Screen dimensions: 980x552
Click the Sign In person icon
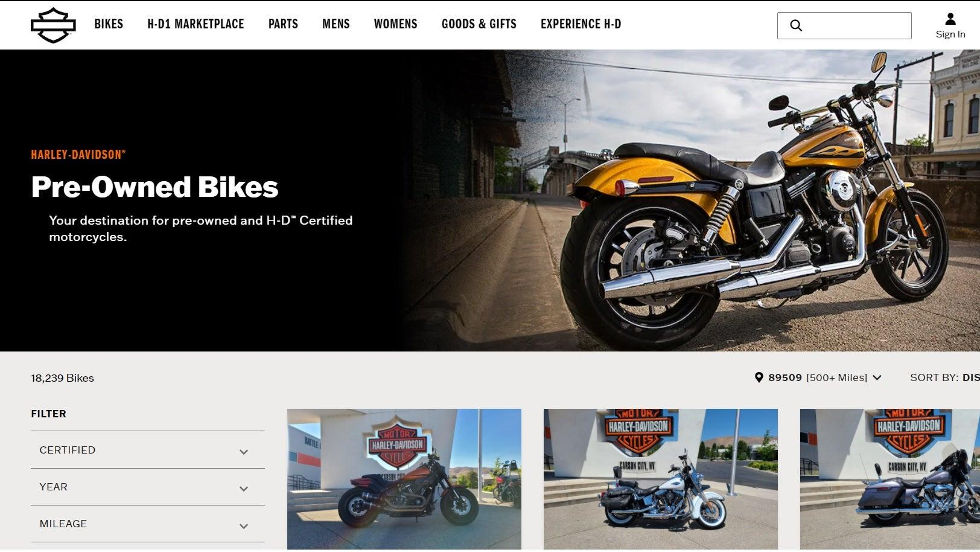(950, 19)
